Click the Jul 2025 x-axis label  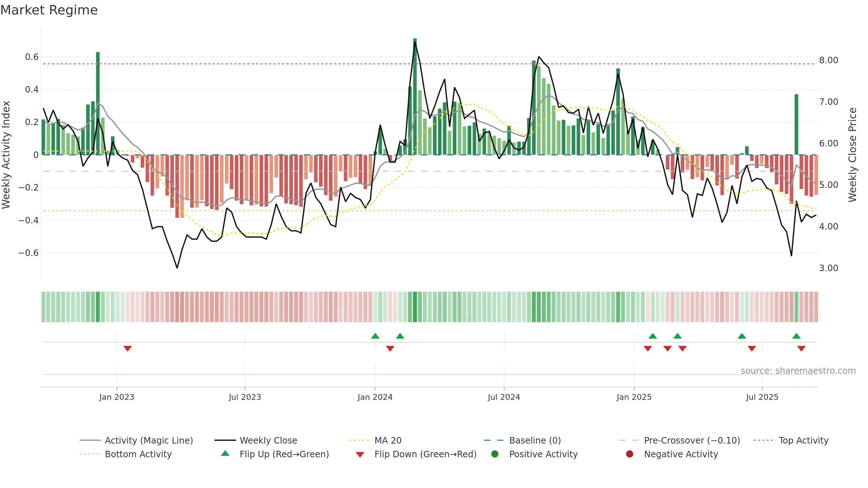[762, 397]
